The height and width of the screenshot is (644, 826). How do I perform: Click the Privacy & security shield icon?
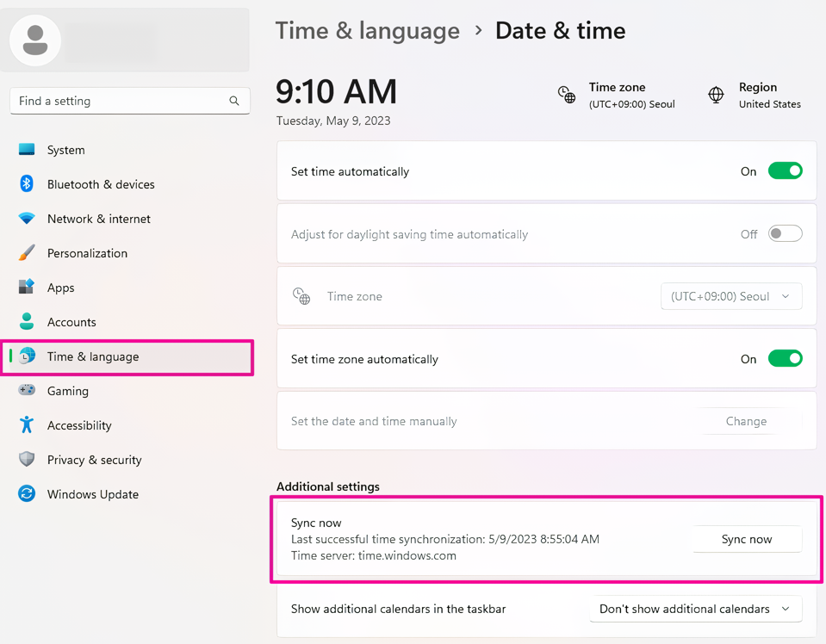27,460
